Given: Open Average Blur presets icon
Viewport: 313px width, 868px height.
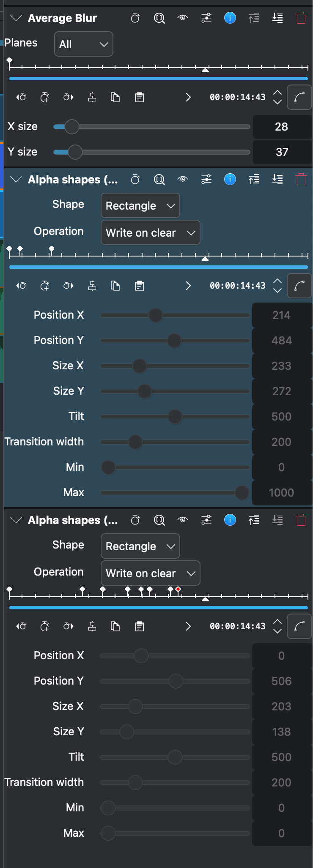Looking at the screenshot, I should [x=206, y=18].
